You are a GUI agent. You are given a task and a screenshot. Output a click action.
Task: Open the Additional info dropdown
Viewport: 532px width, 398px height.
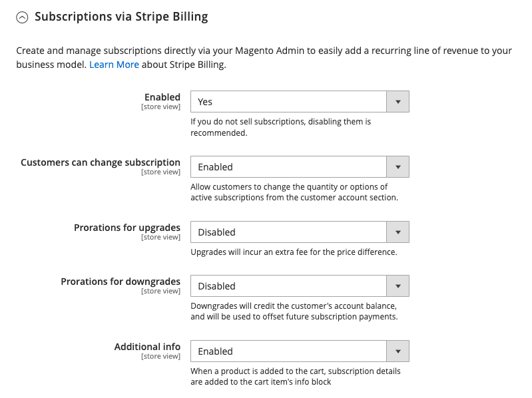[300, 351]
